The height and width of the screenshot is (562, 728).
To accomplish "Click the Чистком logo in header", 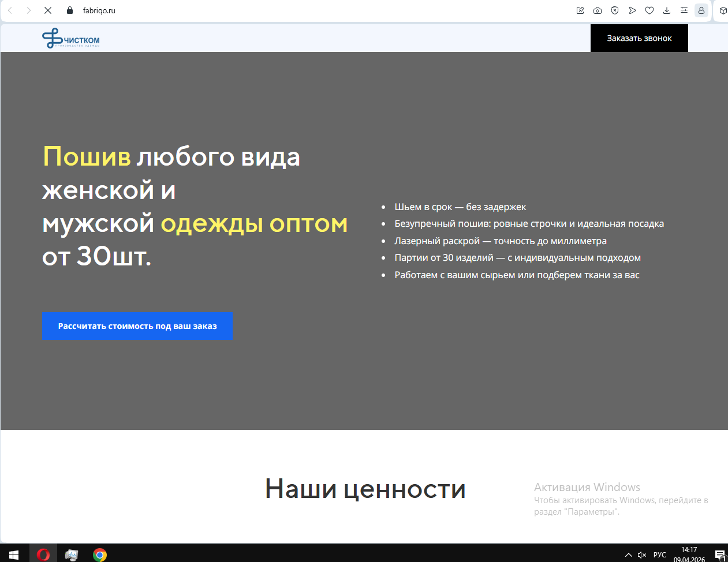I will pyautogui.click(x=71, y=39).
